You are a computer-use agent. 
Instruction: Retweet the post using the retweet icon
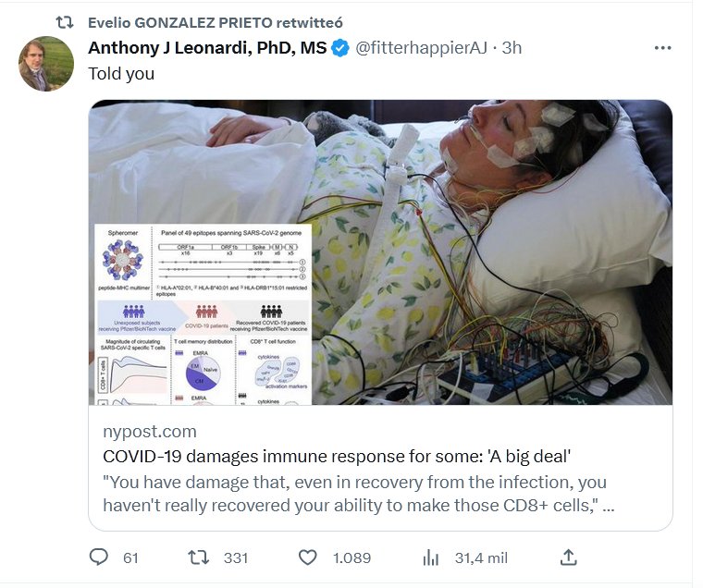[x=198, y=557]
